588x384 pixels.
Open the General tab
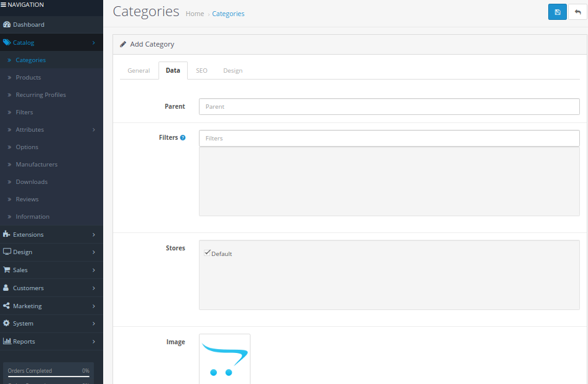pyautogui.click(x=139, y=70)
